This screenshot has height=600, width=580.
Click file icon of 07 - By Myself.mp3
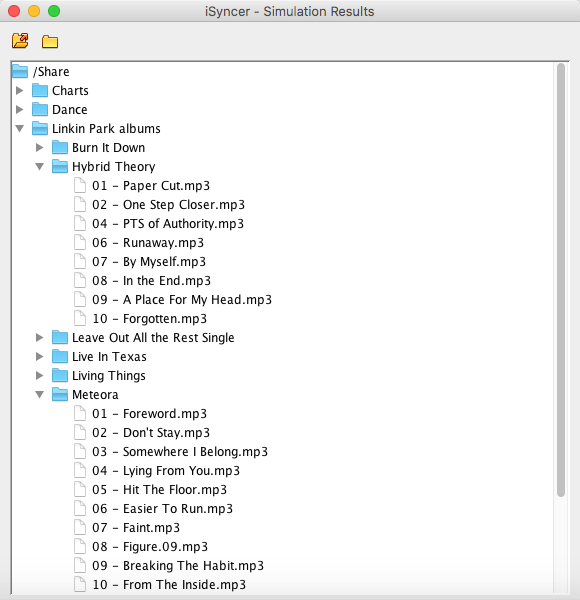pyautogui.click(x=80, y=261)
